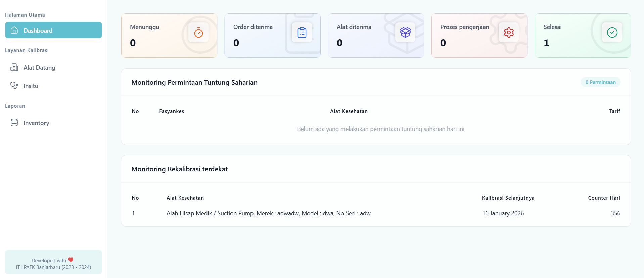
Task: Click the Fasyankes column header
Action: click(x=172, y=111)
